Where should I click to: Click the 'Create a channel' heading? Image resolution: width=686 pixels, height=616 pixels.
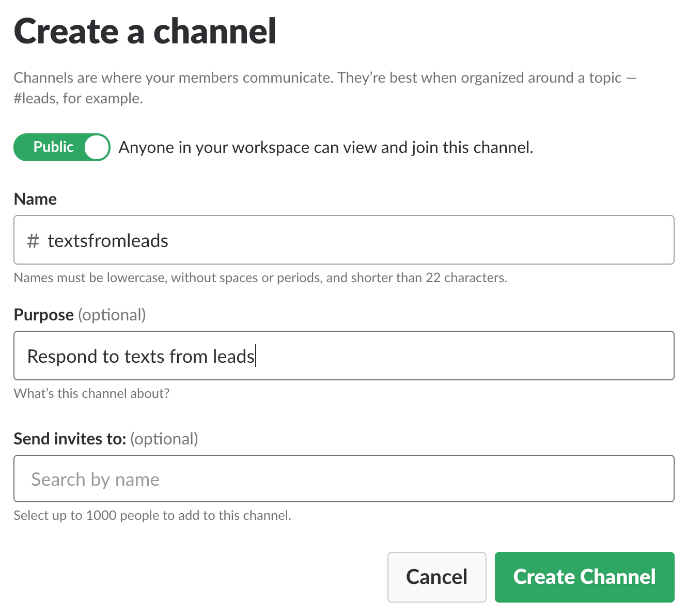tap(145, 32)
